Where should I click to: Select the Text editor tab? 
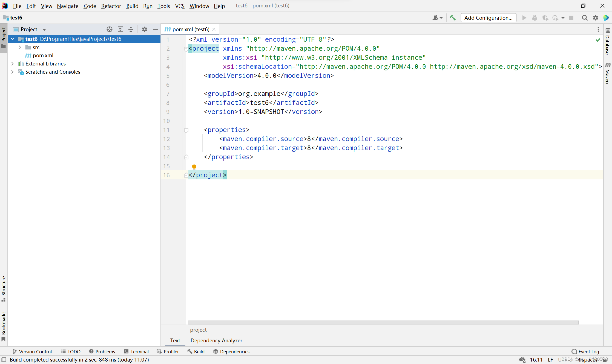(x=175, y=340)
